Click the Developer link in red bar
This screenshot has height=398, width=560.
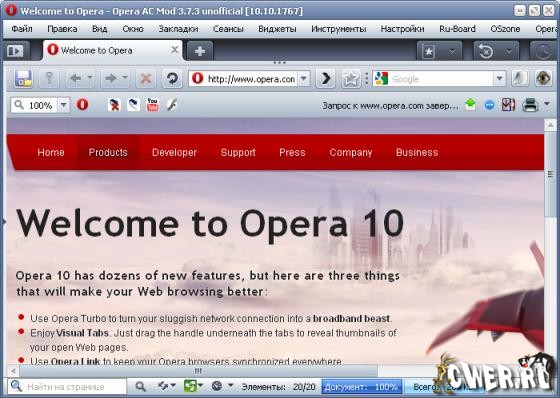[x=174, y=153]
